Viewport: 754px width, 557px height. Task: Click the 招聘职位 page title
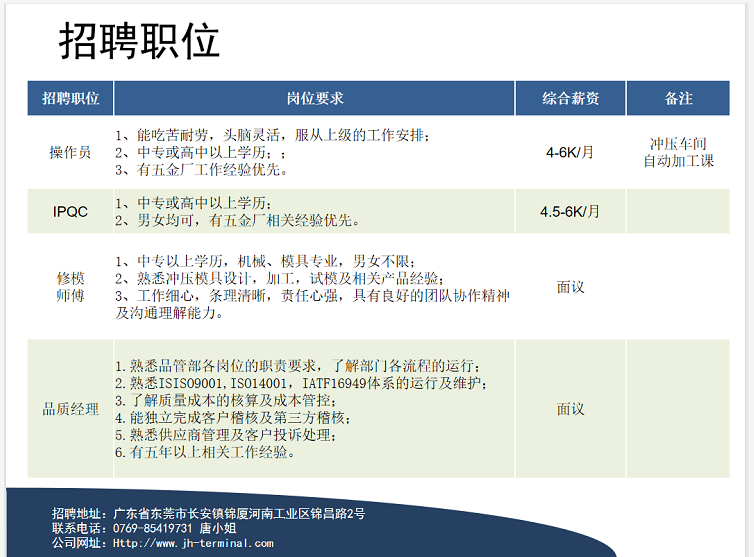coord(139,42)
